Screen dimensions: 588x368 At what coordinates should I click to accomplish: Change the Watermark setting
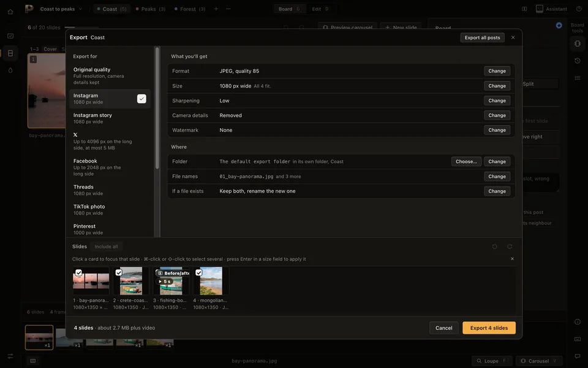[497, 130]
